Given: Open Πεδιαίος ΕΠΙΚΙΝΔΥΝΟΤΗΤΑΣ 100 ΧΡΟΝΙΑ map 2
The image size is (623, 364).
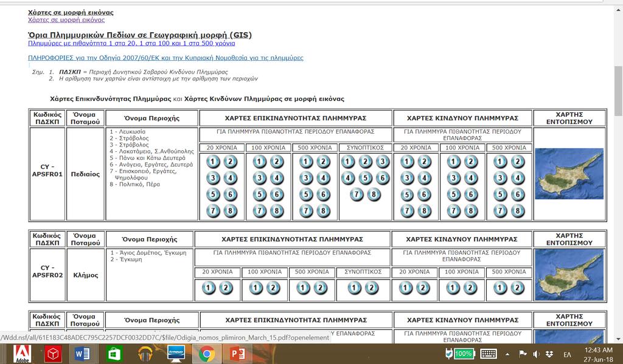Looking at the screenshot, I should [x=277, y=162].
